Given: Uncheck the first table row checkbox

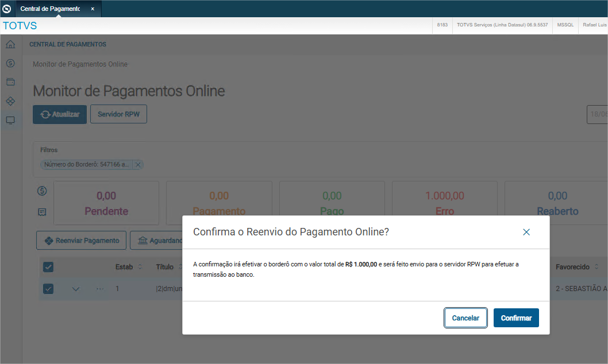Looking at the screenshot, I should [x=48, y=288].
